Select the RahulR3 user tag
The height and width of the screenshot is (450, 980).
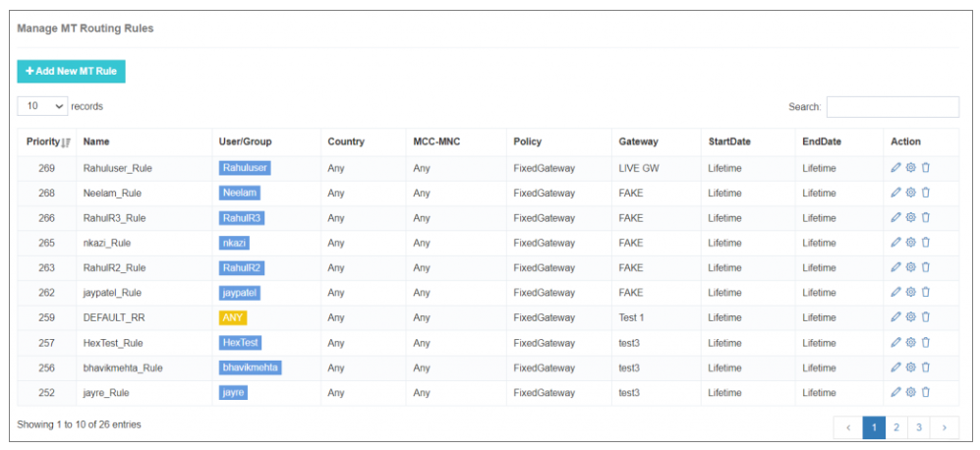click(242, 218)
